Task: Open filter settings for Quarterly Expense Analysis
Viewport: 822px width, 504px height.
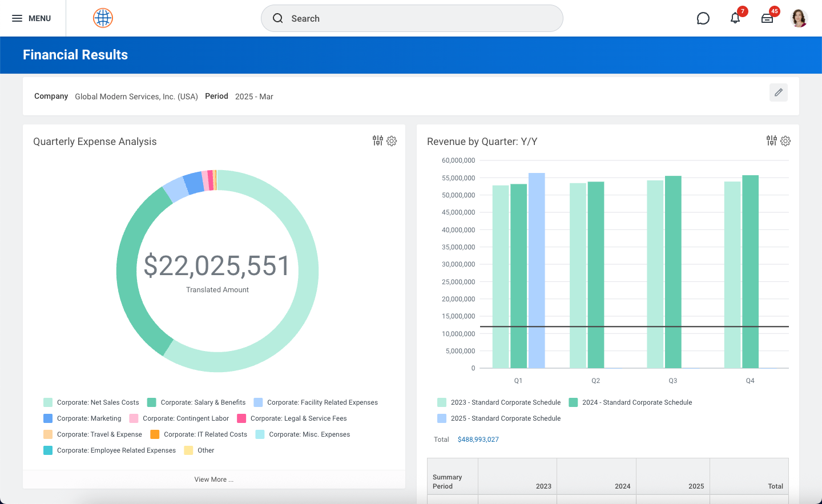Action: pos(377,141)
